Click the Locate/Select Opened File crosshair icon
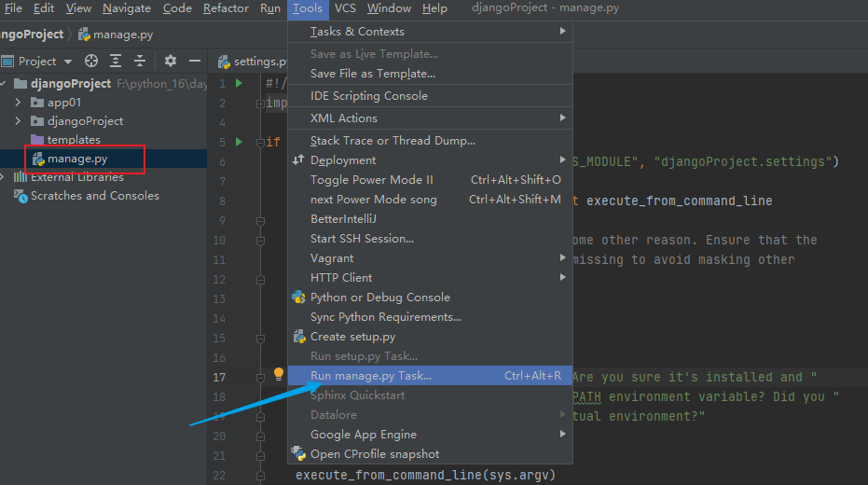This screenshot has width=868, height=485. pos(91,61)
